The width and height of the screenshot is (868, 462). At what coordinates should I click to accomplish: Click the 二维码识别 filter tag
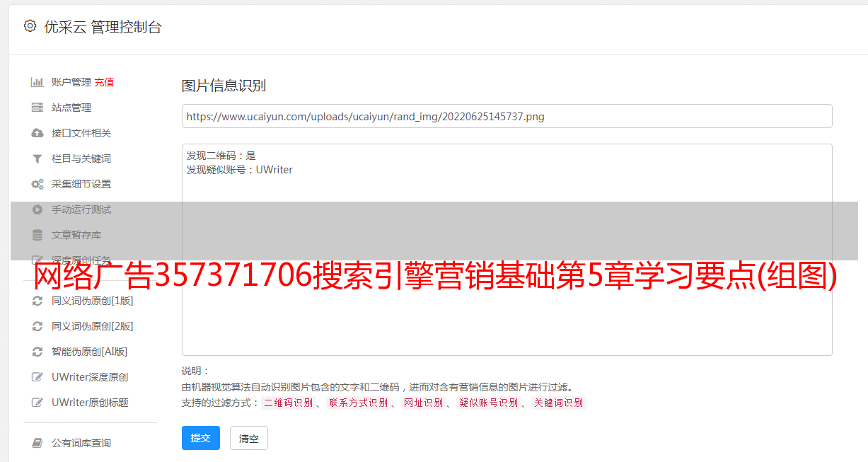click(x=289, y=403)
